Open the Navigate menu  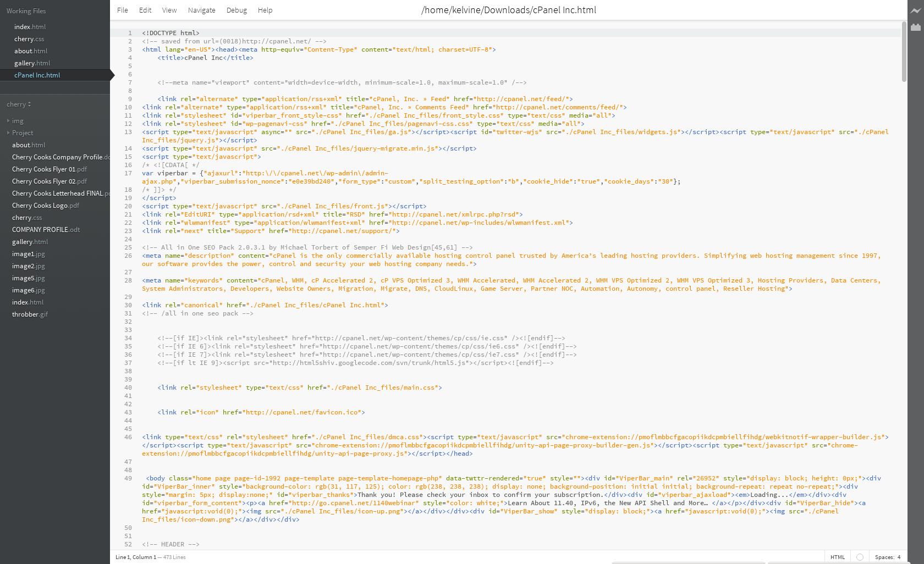tap(201, 10)
